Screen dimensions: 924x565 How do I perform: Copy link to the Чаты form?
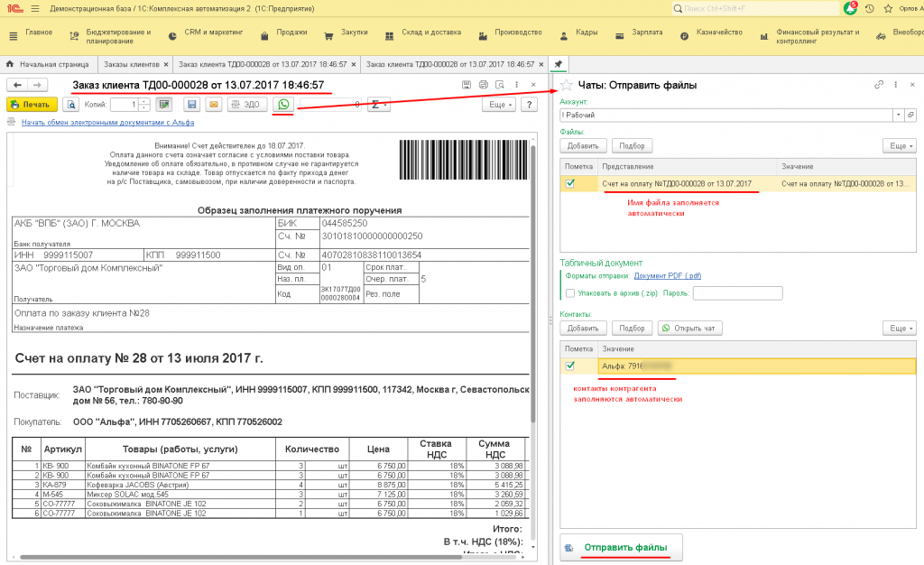879,85
